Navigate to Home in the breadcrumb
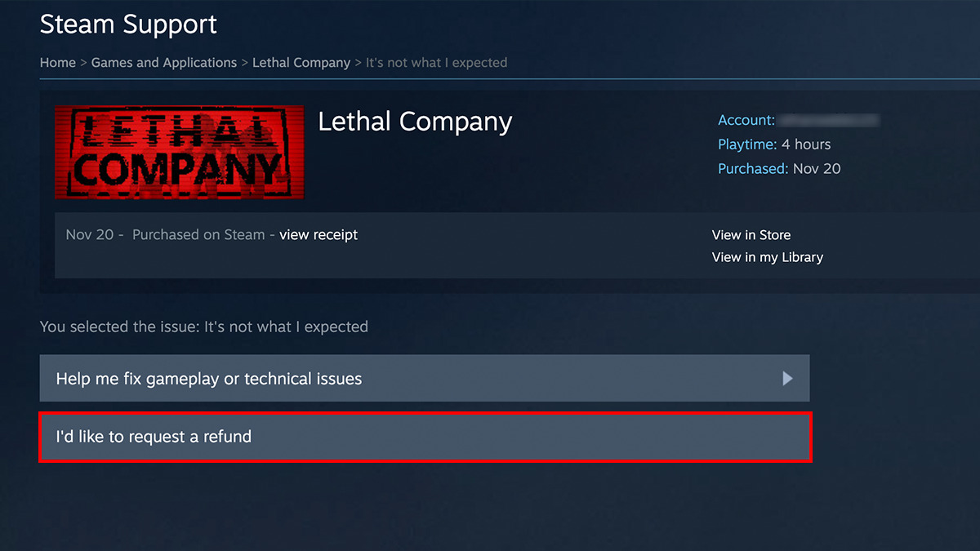The image size is (980, 551). [x=58, y=62]
